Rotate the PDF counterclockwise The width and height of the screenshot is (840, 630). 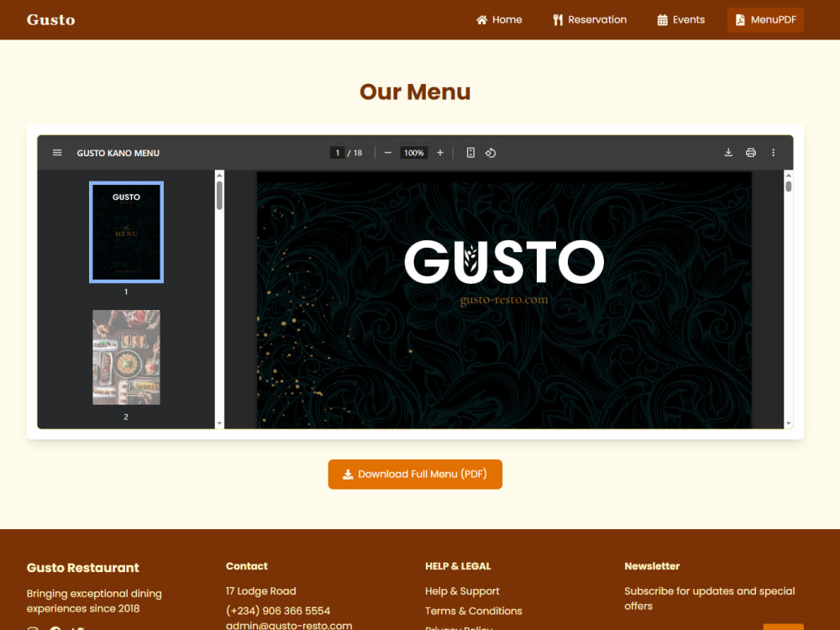[x=491, y=153]
